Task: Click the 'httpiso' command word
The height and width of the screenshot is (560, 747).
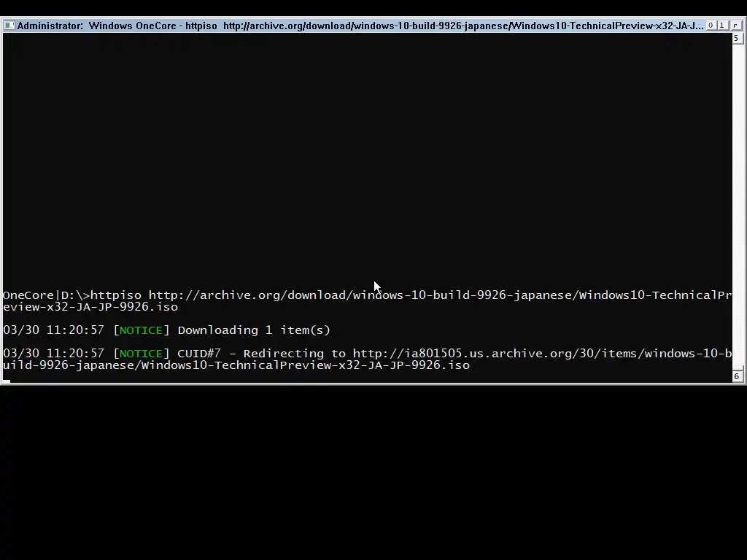Action: [x=116, y=295]
